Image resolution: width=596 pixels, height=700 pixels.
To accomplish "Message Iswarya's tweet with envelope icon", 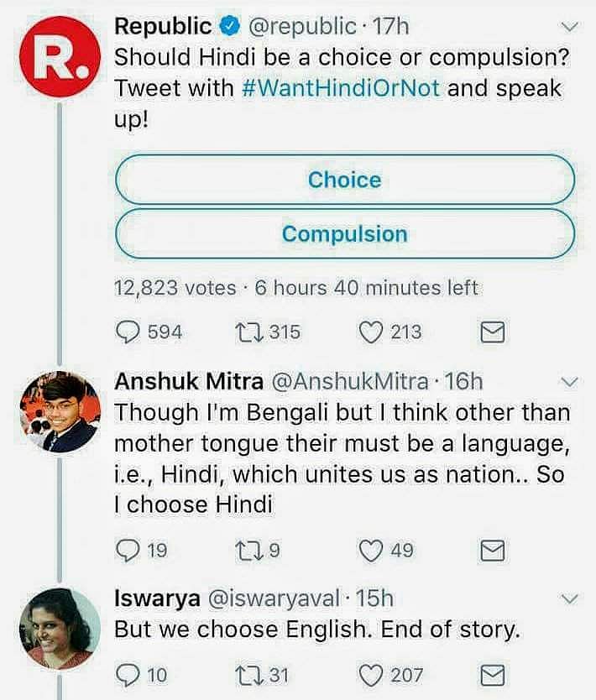I will coord(491,674).
